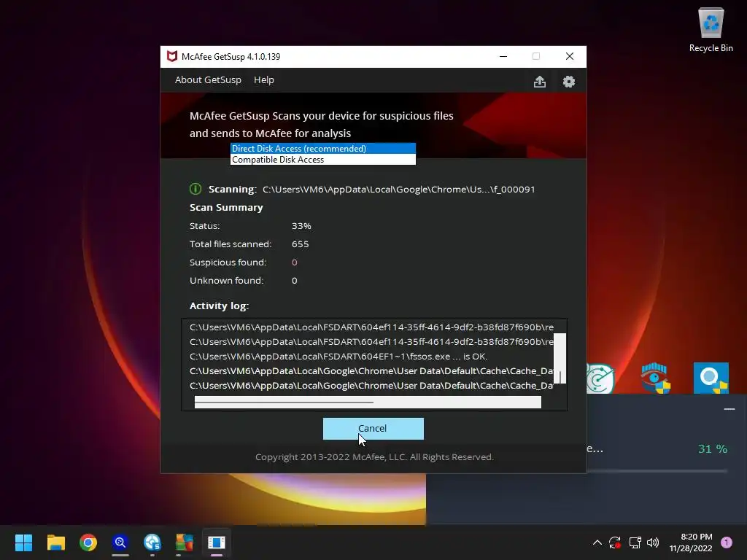Click total files scanned value 655
Viewport: 747px width, 560px height.
tap(300, 244)
